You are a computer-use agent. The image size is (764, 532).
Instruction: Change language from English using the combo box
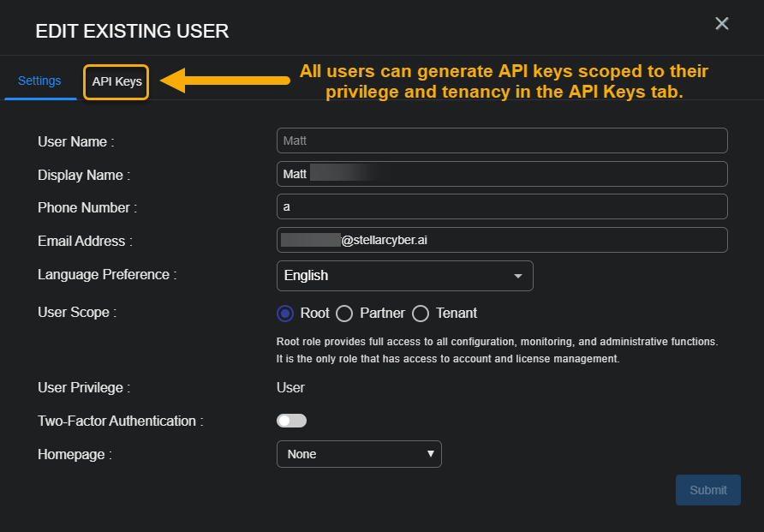tap(404, 275)
